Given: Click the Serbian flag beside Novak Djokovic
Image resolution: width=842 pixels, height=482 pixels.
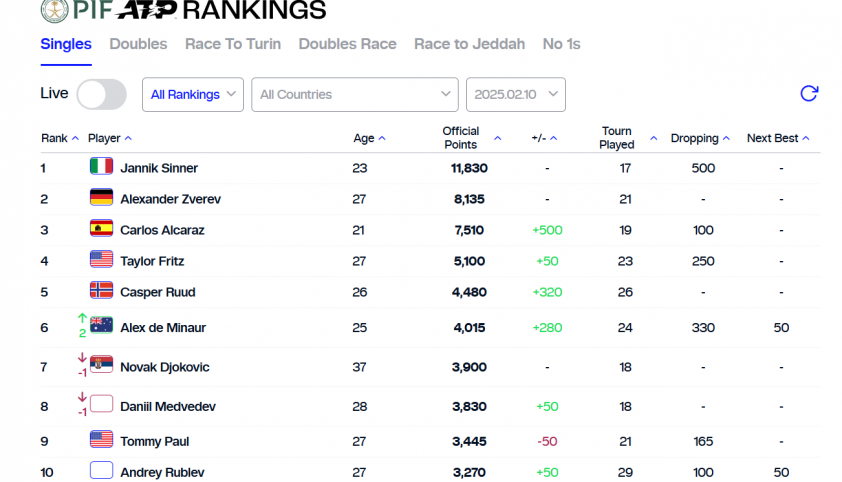Looking at the screenshot, I should click(101, 365).
